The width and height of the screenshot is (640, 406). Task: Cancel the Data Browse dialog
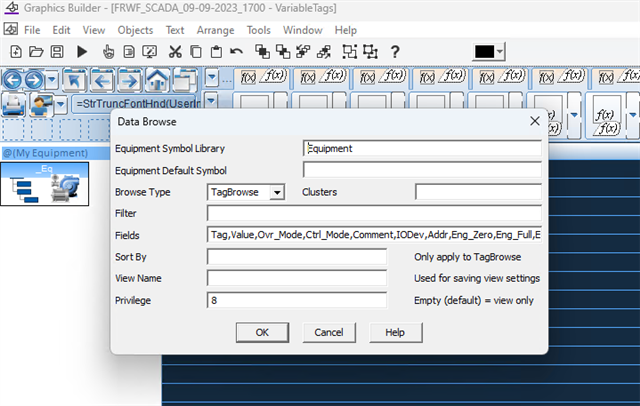(329, 331)
